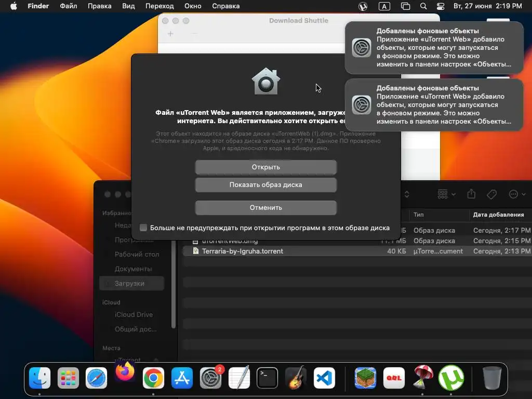Open the Apple menu

pos(14,6)
